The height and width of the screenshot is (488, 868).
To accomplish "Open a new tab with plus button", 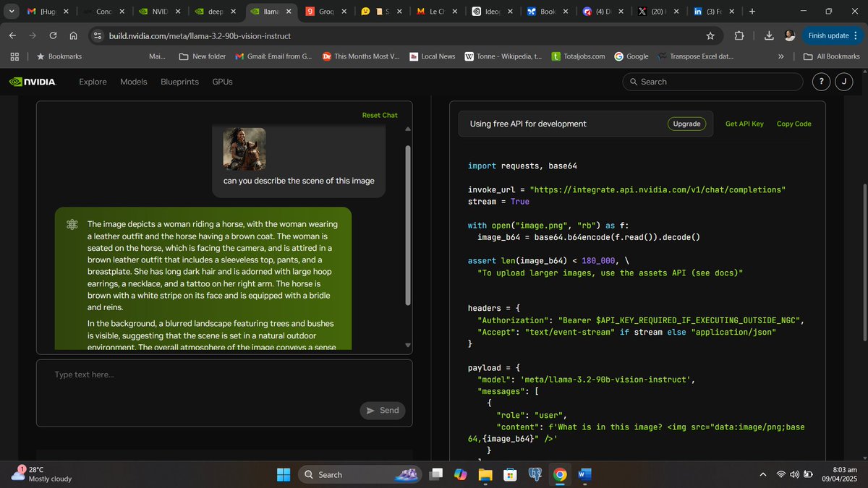I will pyautogui.click(x=752, y=12).
